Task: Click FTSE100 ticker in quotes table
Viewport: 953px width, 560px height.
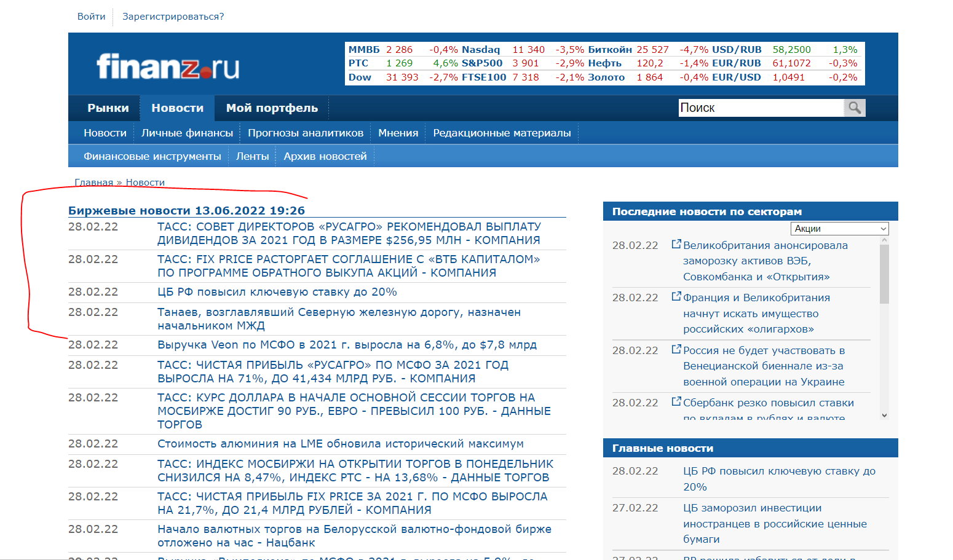Action: click(484, 77)
